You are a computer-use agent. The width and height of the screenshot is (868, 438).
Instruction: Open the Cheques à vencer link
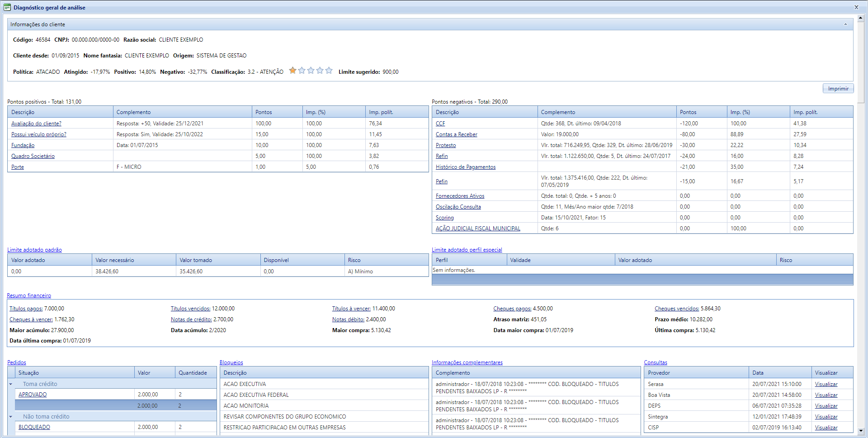click(31, 319)
